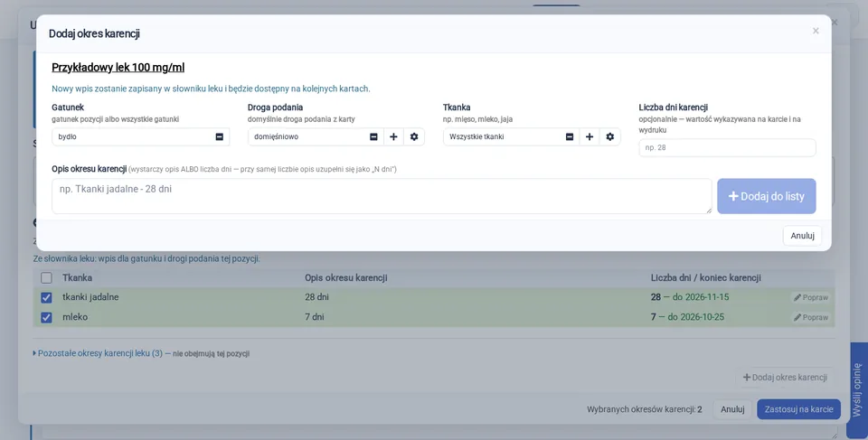
Task: Select the 7 dni description cell
Action: pos(315,317)
